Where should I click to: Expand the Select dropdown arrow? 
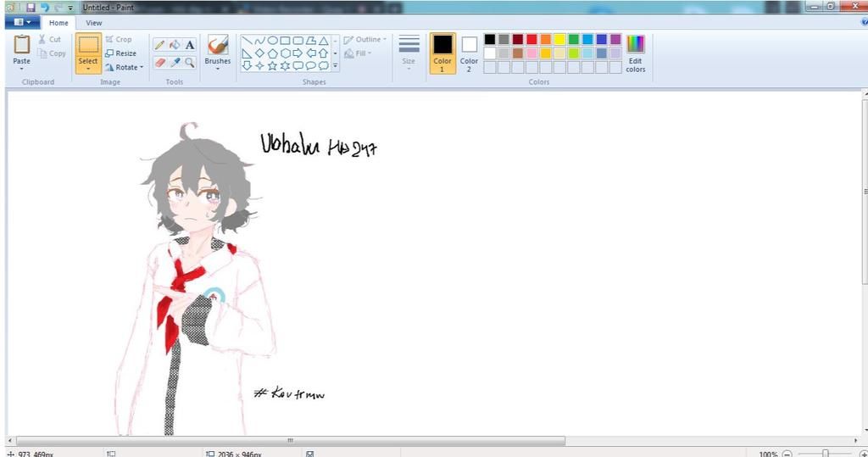coord(88,70)
